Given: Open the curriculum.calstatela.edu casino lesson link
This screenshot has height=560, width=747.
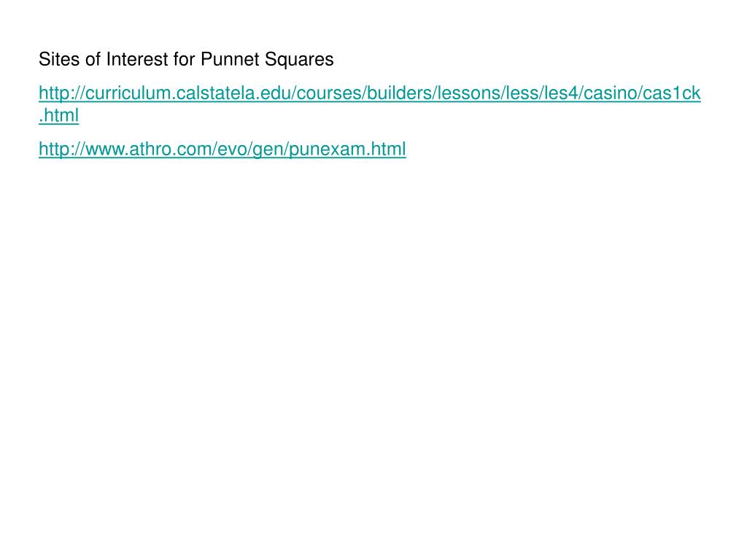Looking at the screenshot, I should click(x=370, y=93).
